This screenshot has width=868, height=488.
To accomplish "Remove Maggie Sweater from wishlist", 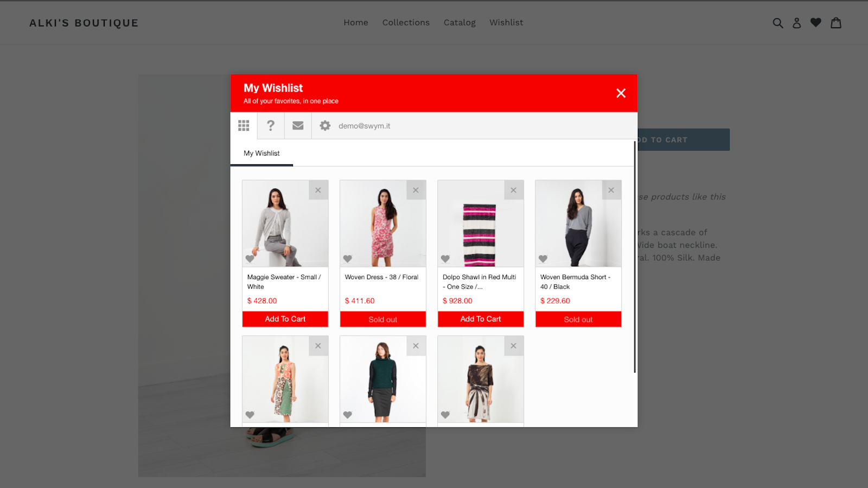I will 318,190.
